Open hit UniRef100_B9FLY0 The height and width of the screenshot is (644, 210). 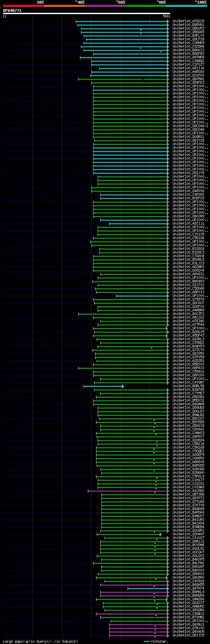(x=188, y=35)
